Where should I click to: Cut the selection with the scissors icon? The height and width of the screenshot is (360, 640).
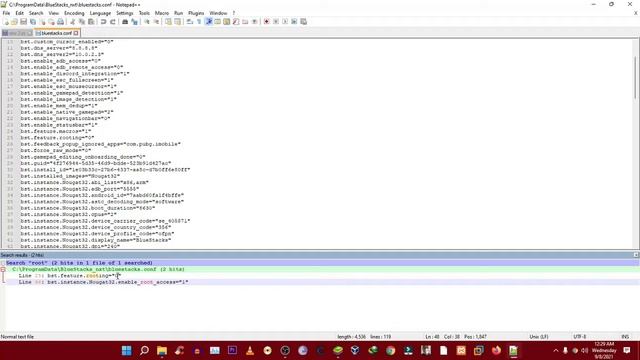click(x=73, y=22)
